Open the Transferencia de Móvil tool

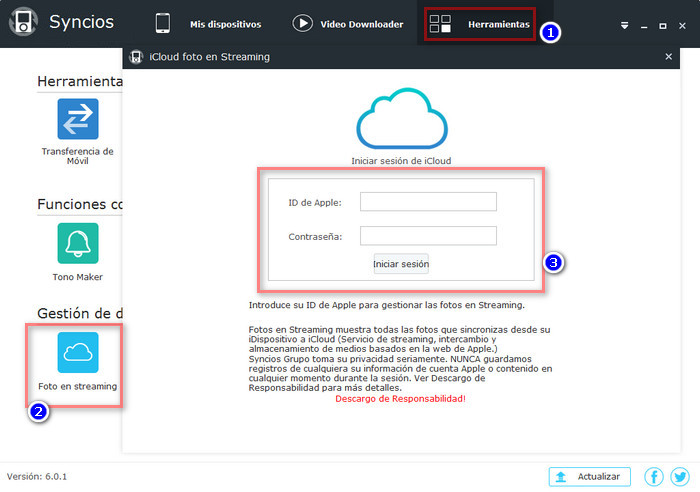(77, 118)
